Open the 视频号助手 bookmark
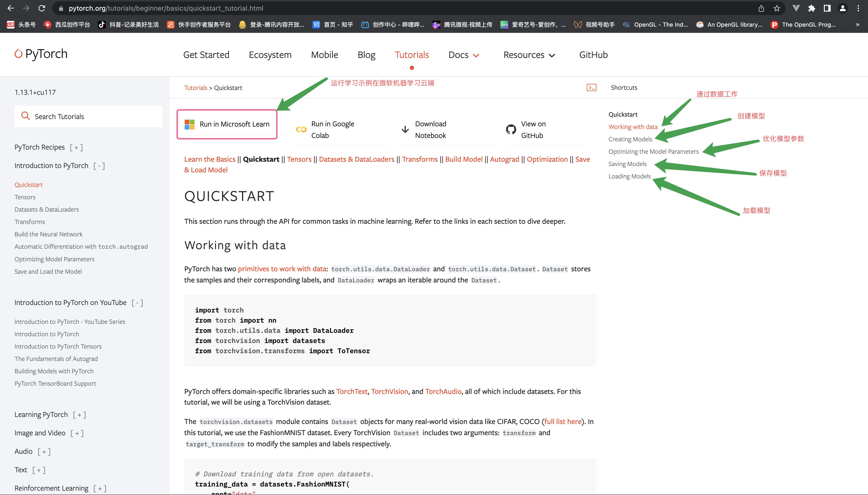This screenshot has width=868, height=495. point(594,24)
